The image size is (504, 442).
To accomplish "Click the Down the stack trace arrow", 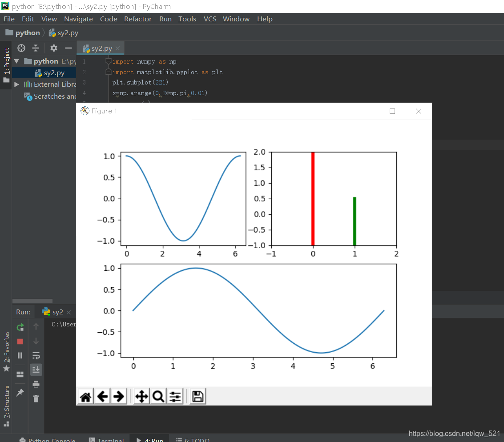I will coord(36,341).
